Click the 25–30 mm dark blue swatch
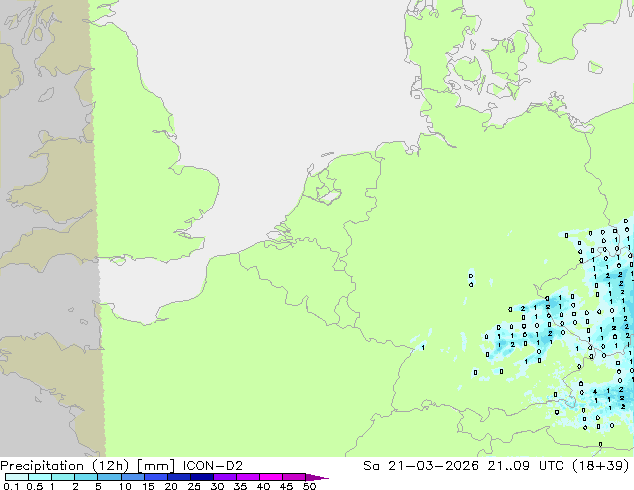The image size is (634, 490). [x=201, y=477]
